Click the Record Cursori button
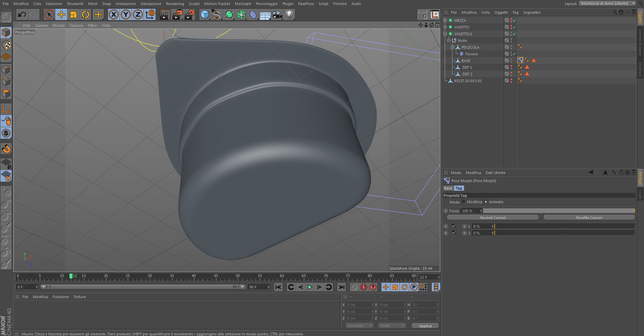 [x=493, y=218]
